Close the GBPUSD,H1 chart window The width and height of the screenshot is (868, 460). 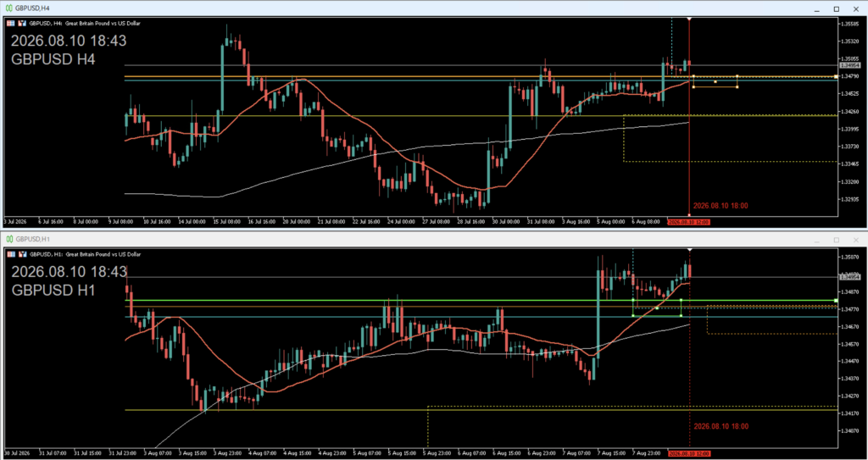(x=856, y=240)
